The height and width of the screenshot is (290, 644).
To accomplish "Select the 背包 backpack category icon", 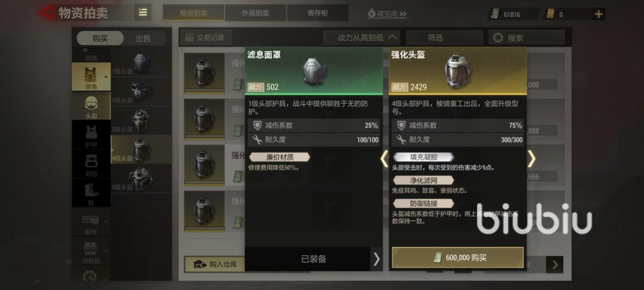I will point(91,164).
